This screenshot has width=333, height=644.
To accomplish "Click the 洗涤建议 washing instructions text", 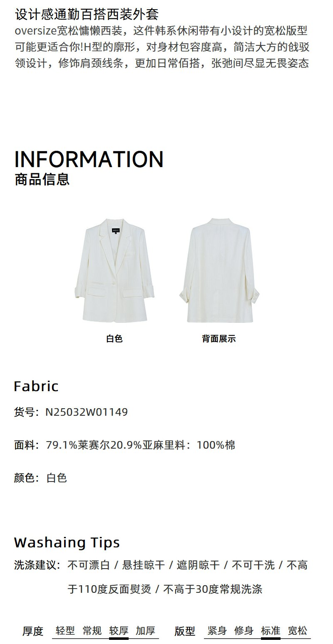I will [x=161, y=577].
